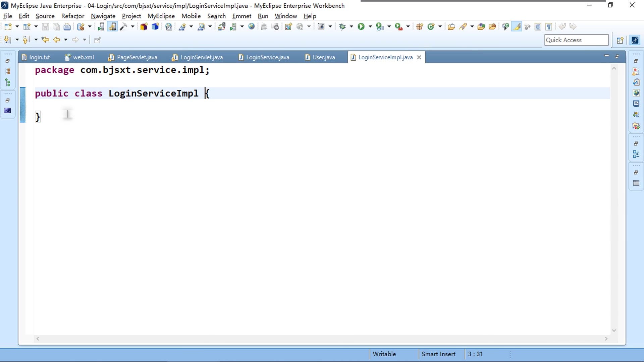Click the Open Perspective button
The image size is (644, 362).
tap(620, 40)
